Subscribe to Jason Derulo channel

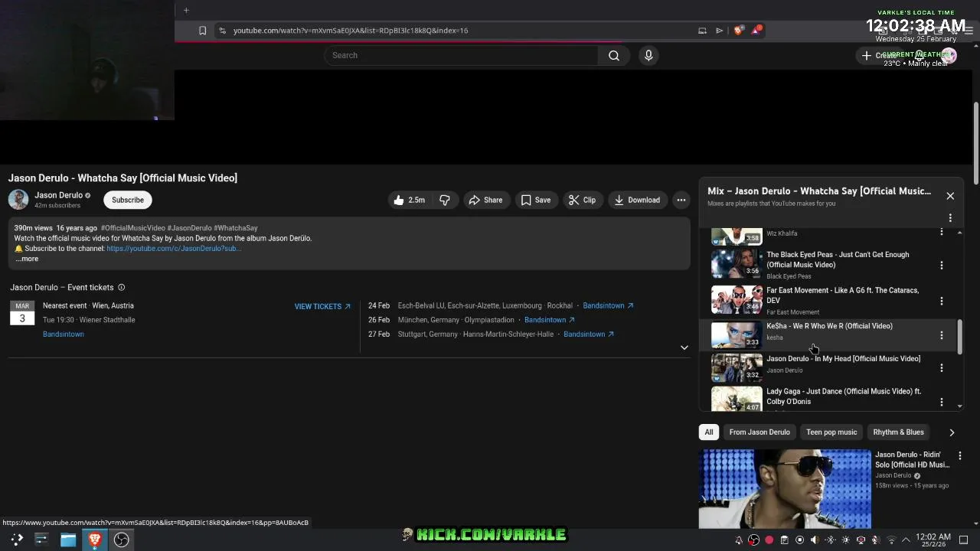[x=128, y=200]
